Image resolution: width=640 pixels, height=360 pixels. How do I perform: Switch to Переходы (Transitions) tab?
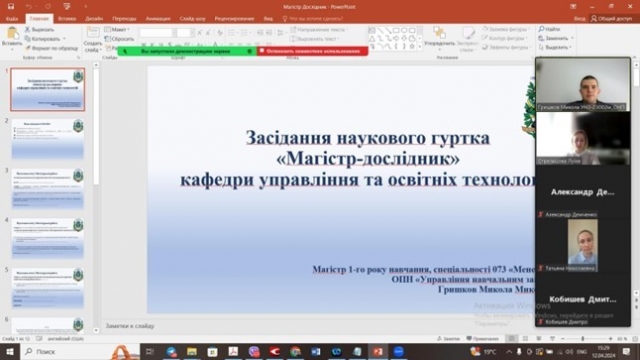124,19
